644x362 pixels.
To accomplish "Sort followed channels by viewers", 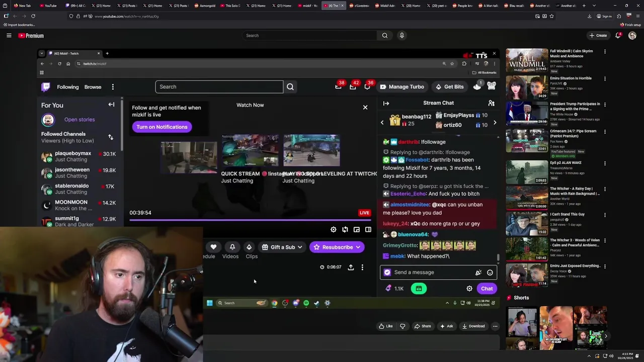I will 111,137.
